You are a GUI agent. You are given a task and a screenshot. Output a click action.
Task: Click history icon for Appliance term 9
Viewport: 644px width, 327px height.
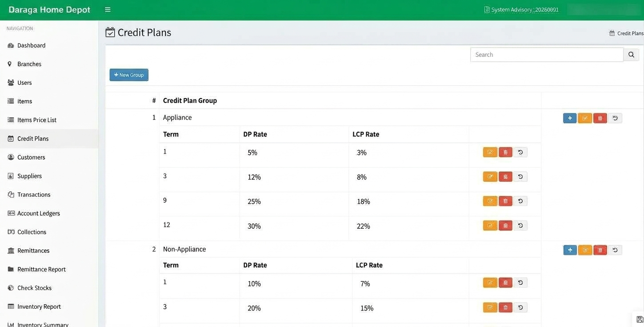520,201
